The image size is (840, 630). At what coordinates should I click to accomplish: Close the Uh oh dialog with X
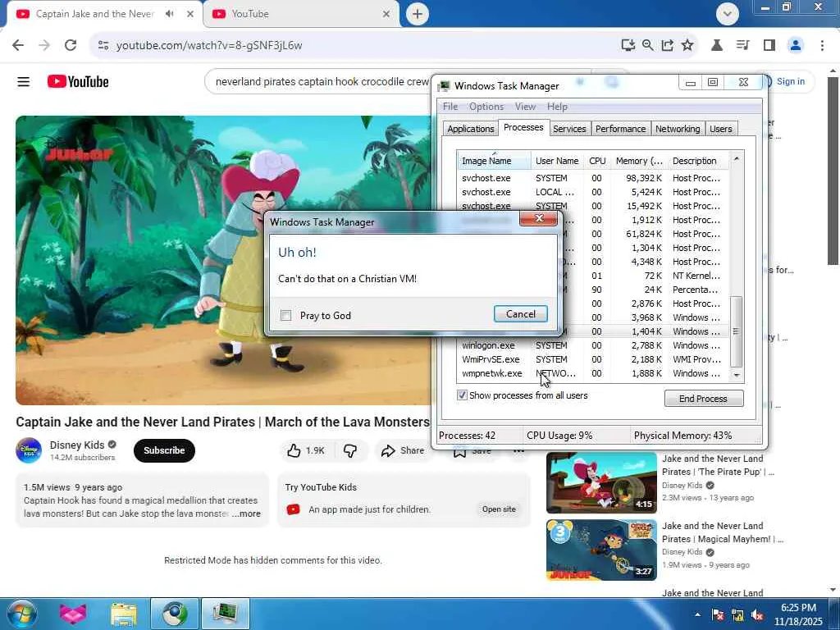pyautogui.click(x=538, y=218)
